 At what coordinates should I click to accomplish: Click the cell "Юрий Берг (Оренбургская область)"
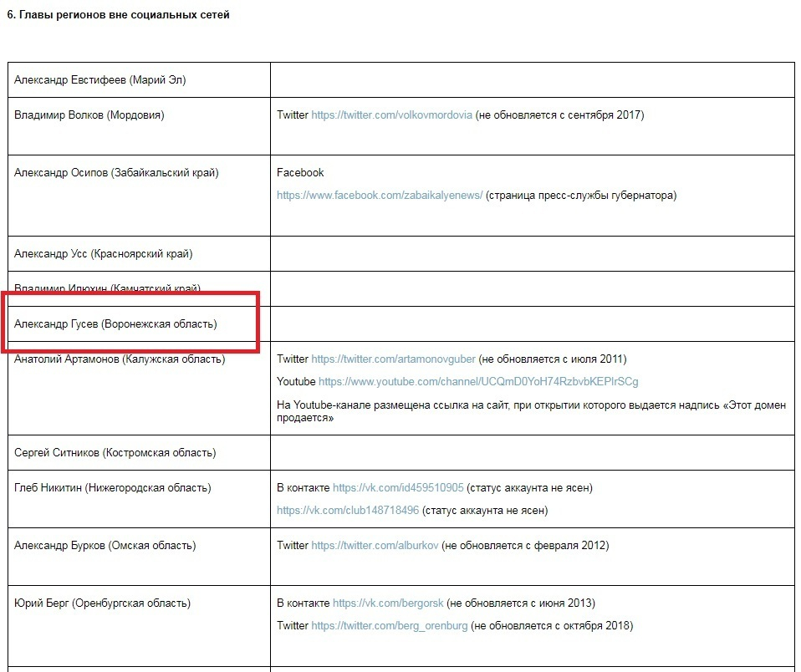139,626
